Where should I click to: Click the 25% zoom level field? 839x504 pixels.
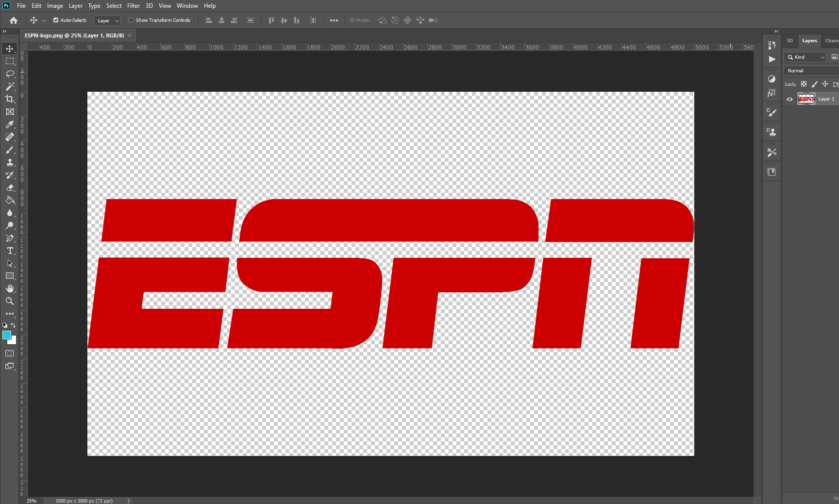point(32,501)
